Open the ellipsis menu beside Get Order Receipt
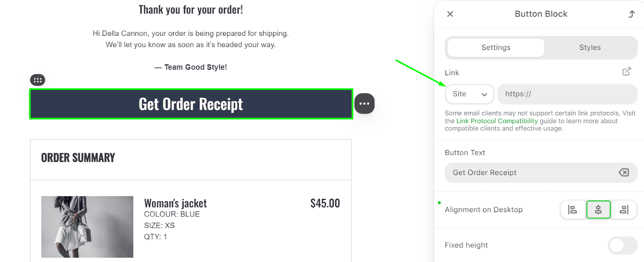 (364, 103)
